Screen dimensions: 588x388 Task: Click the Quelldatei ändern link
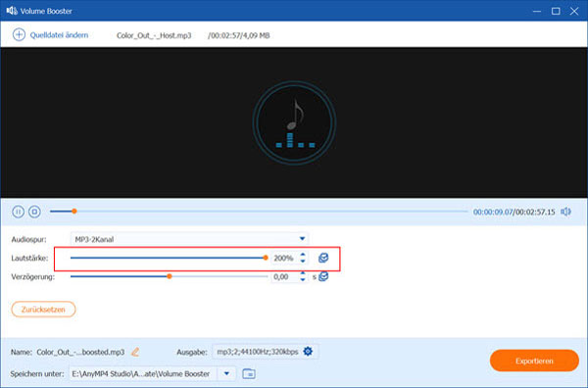[x=59, y=35]
